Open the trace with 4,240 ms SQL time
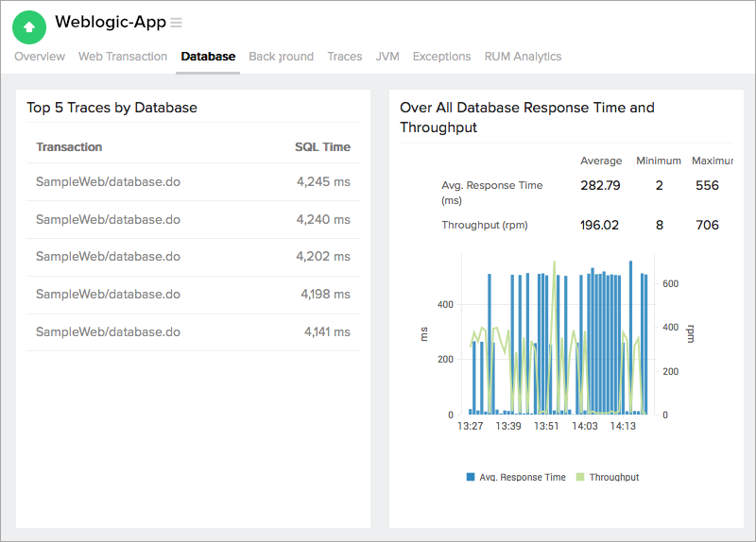756x542 pixels. [x=108, y=220]
